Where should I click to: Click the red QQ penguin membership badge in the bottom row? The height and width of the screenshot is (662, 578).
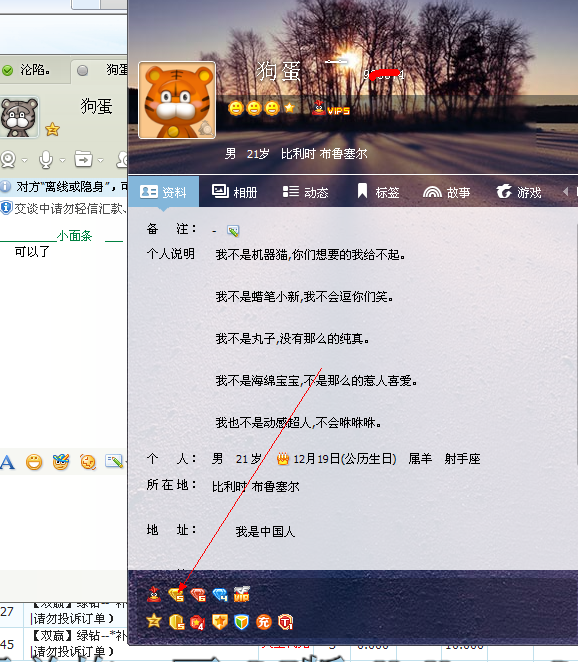pos(154,594)
